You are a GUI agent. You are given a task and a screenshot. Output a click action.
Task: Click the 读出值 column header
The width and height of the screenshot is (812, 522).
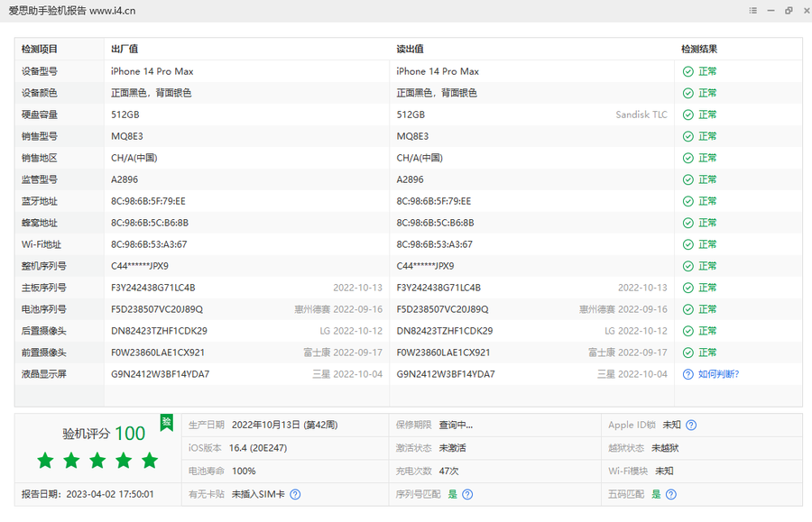click(x=411, y=50)
